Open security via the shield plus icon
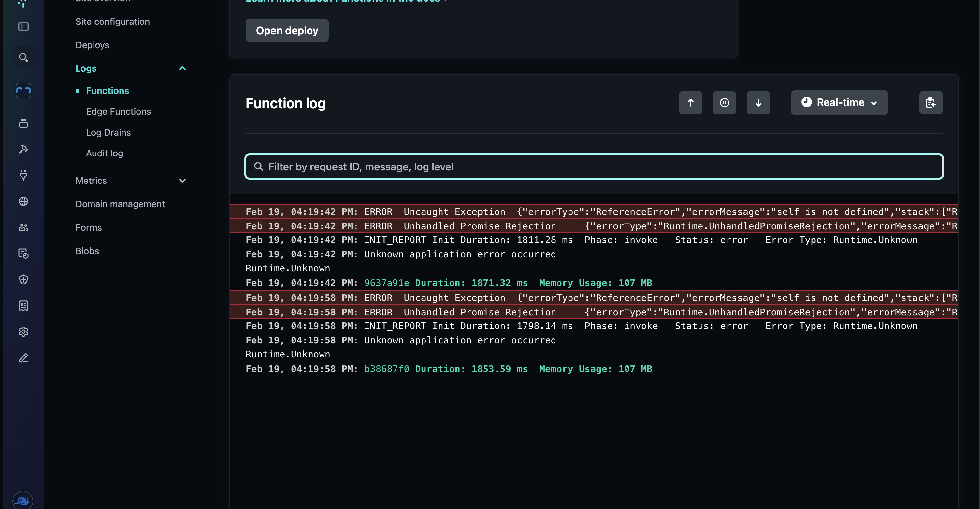This screenshot has height=509, width=980. 23,280
